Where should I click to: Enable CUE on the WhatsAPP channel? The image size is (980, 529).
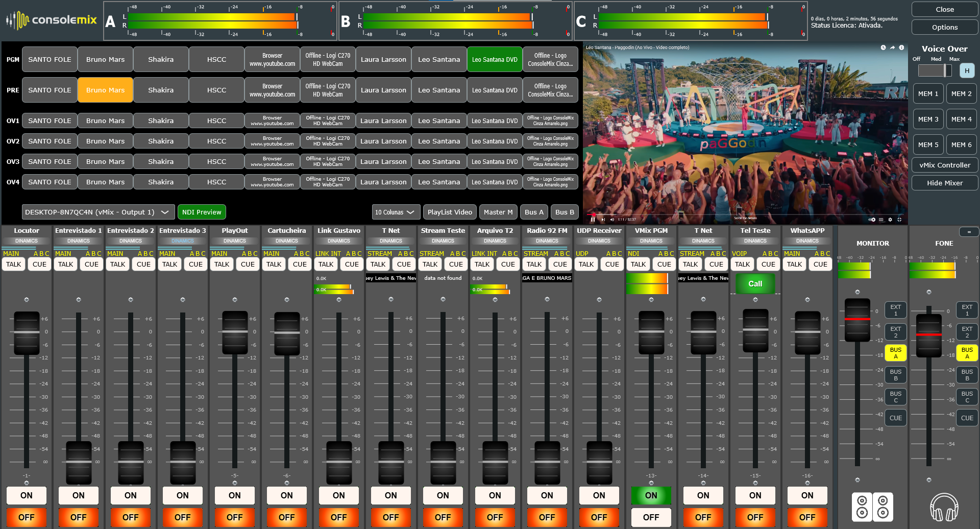pos(820,264)
